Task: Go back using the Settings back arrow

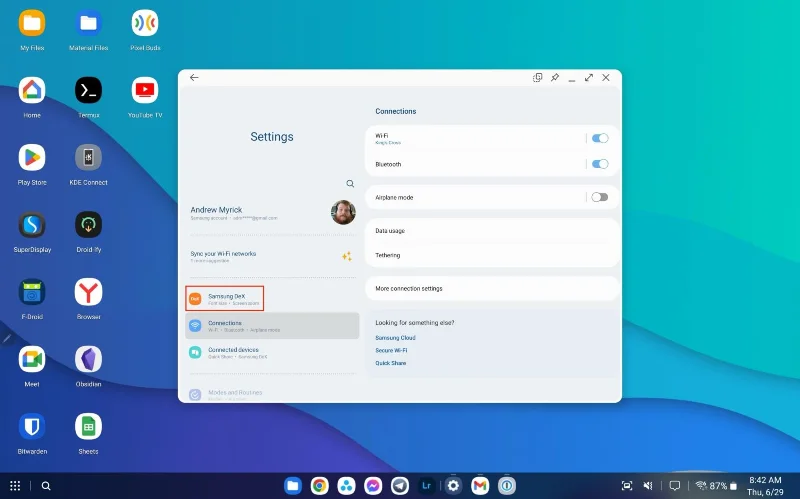Action: click(x=194, y=78)
